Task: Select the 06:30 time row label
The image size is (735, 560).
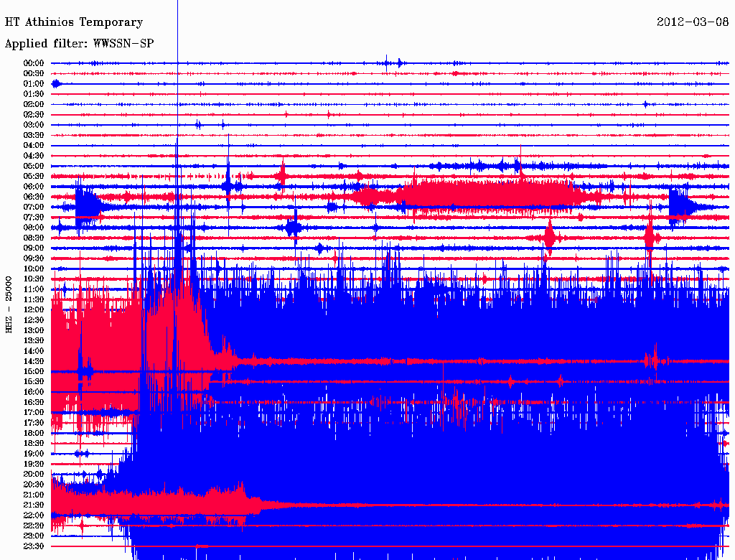Action: pyautogui.click(x=34, y=197)
